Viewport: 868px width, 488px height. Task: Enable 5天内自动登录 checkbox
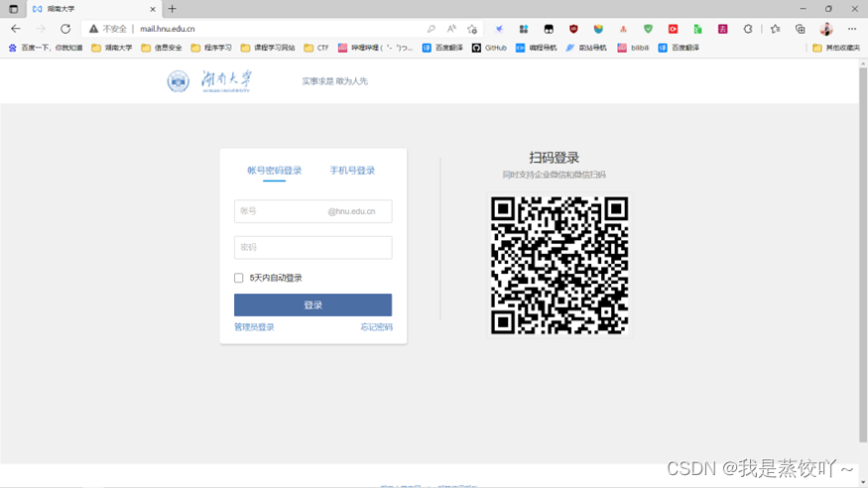click(x=239, y=278)
